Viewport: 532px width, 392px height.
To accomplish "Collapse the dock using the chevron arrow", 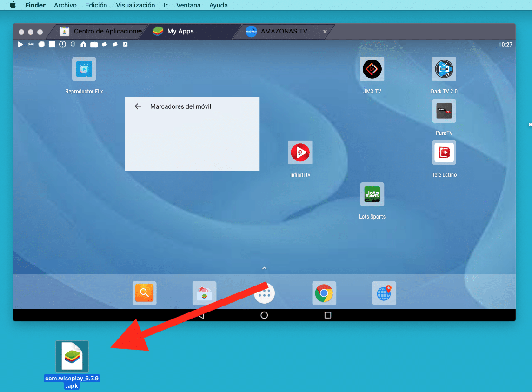I will 264,268.
